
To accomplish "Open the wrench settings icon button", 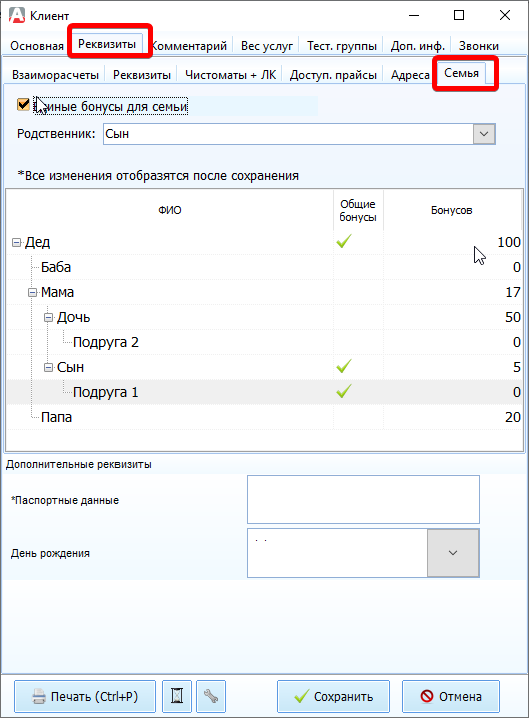I will tap(211, 696).
